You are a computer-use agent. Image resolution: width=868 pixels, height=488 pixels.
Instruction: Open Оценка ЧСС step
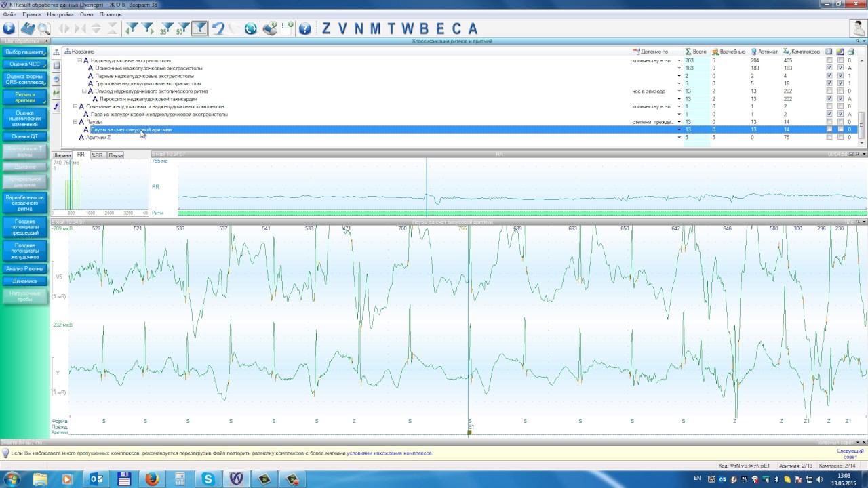[x=24, y=64]
